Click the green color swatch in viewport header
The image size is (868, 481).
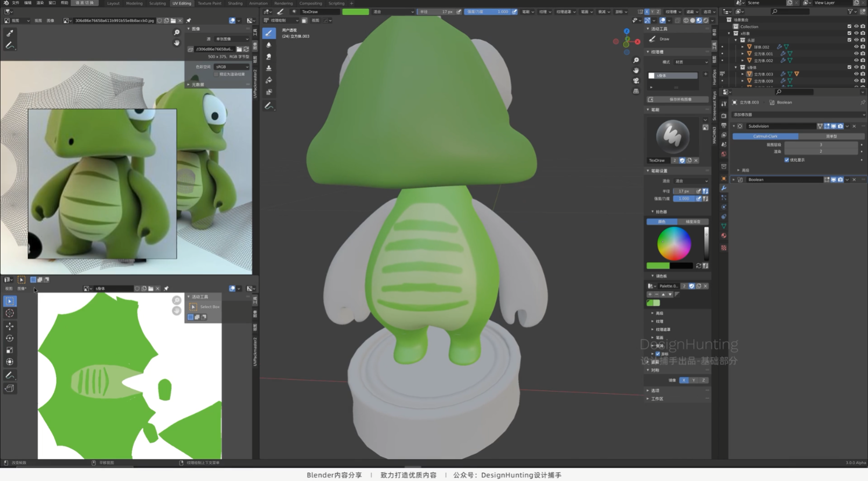point(356,11)
